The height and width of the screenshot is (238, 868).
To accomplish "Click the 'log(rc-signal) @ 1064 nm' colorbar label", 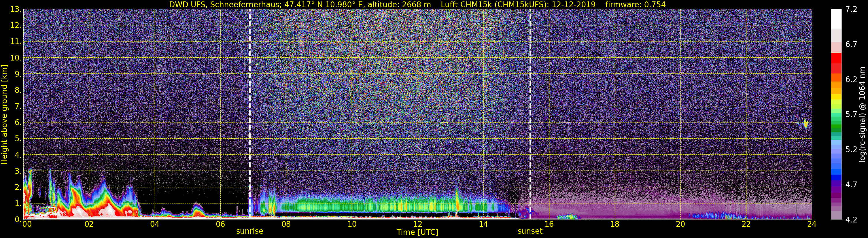I will 862,114.
